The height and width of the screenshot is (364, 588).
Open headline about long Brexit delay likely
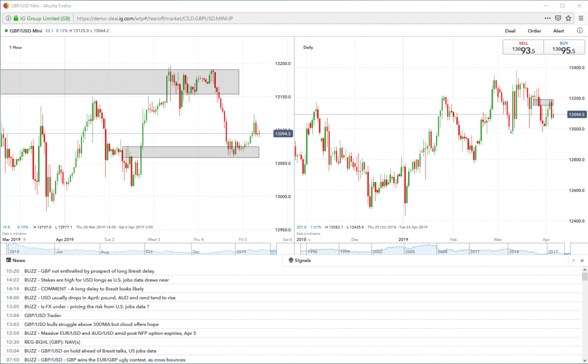(x=84, y=289)
